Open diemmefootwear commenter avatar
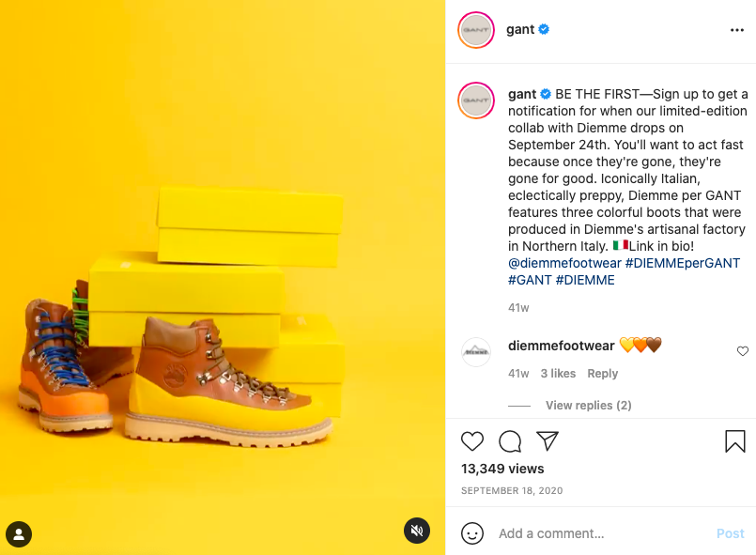756x555 pixels. [476, 352]
